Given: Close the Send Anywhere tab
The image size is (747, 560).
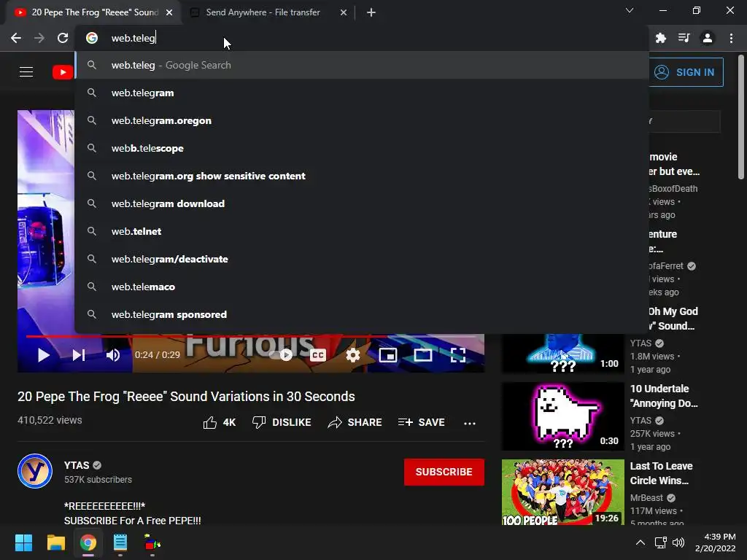Looking at the screenshot, I should [344, 12].
